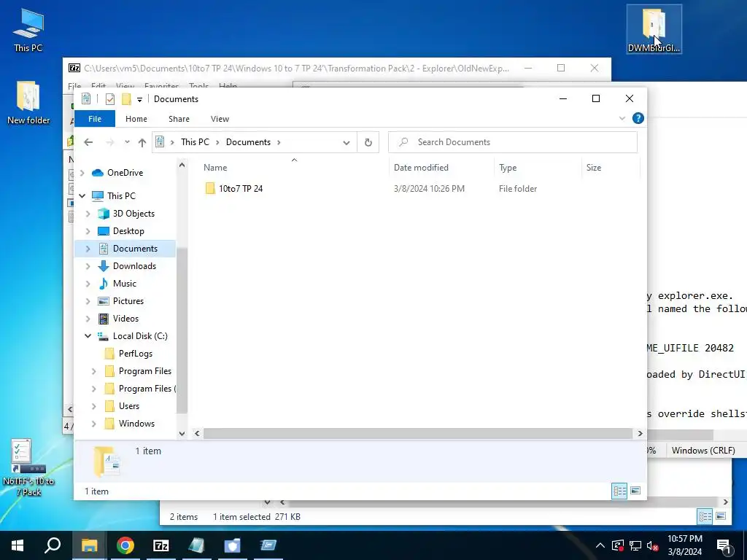Select the 10to7 TP 24 folder
This screenshot has width=747, height=560.
pos(241,189)
